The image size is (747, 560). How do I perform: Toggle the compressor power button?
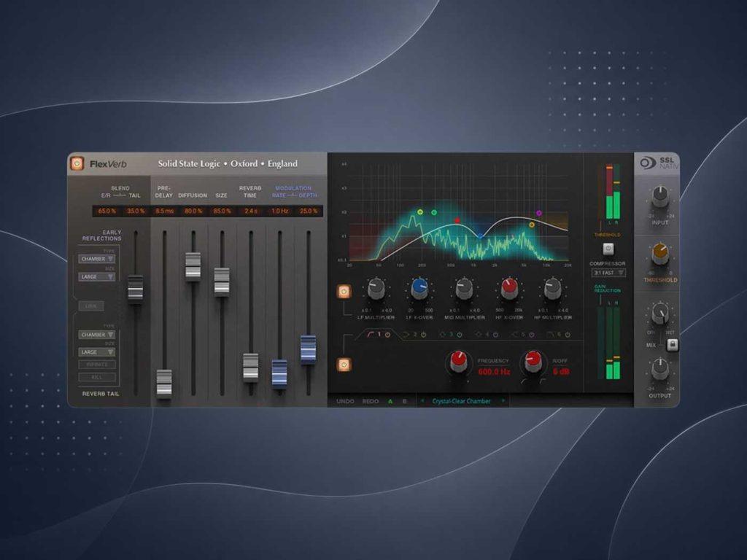pos(608,249)
